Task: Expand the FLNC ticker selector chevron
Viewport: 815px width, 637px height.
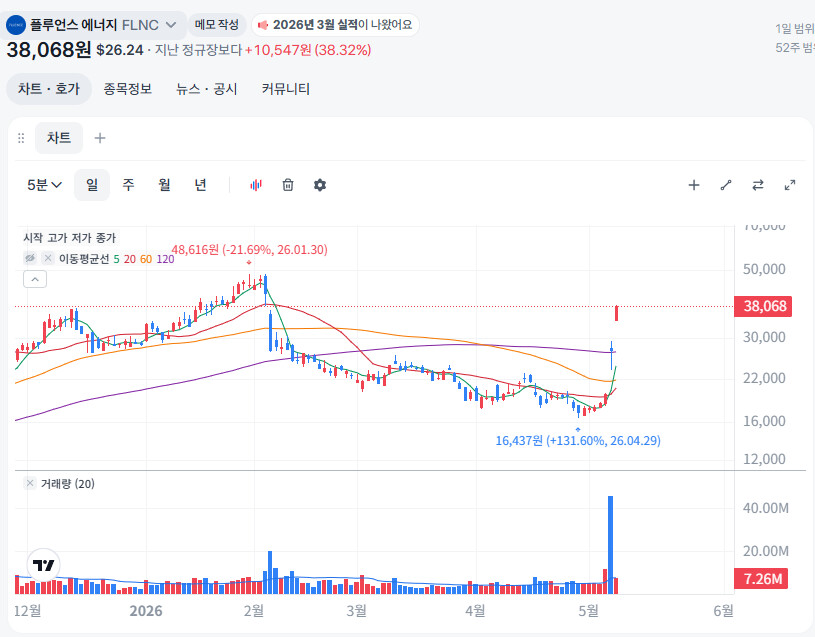Action: pos(171,25)
